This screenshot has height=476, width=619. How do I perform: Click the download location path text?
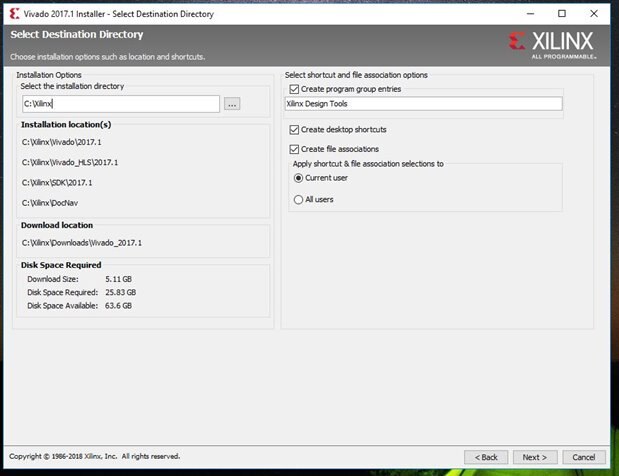point(82,243)
